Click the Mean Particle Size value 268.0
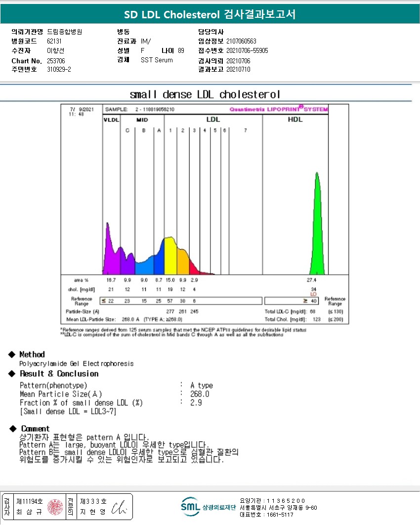 point(200,394)
